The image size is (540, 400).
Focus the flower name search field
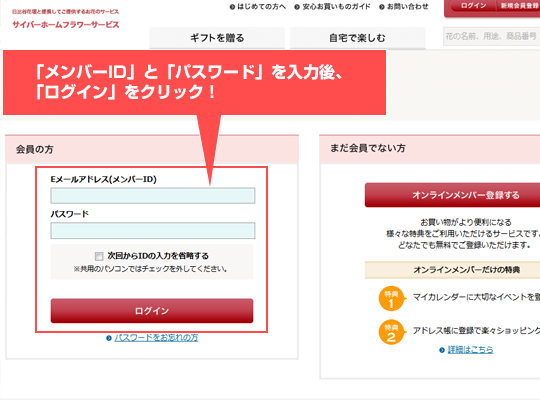click(491, 36)
